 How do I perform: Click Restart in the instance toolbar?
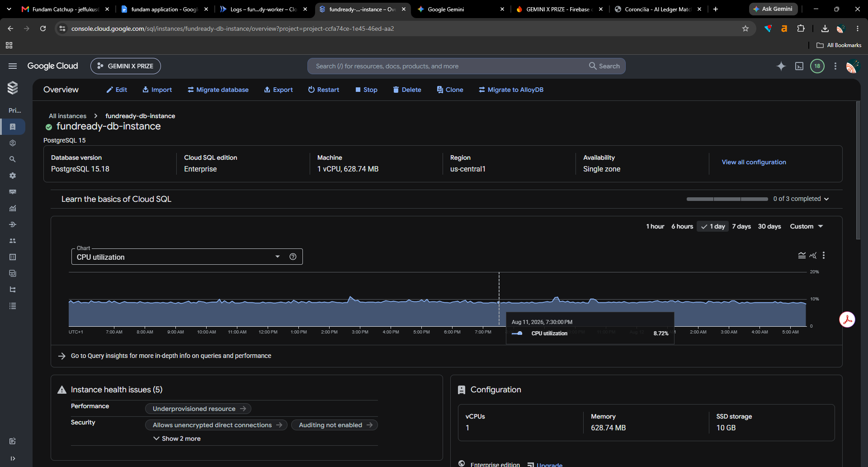(x=324, y=90)
